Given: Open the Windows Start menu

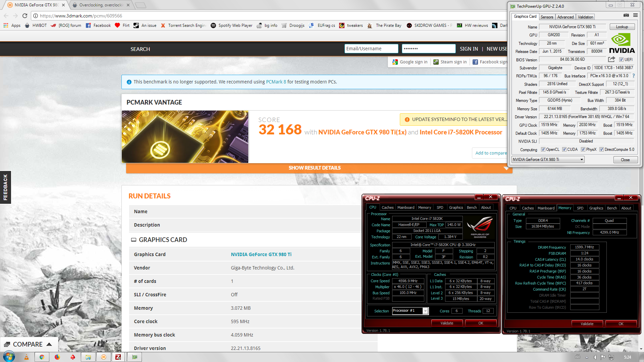Looking at the screenshot, I should pyautogui.click(x=9, y=357).
